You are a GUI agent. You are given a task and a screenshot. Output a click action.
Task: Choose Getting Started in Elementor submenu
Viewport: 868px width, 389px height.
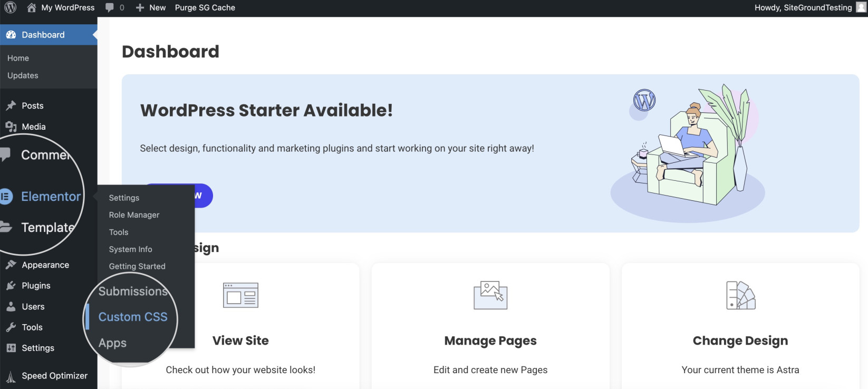coord(137,266)
